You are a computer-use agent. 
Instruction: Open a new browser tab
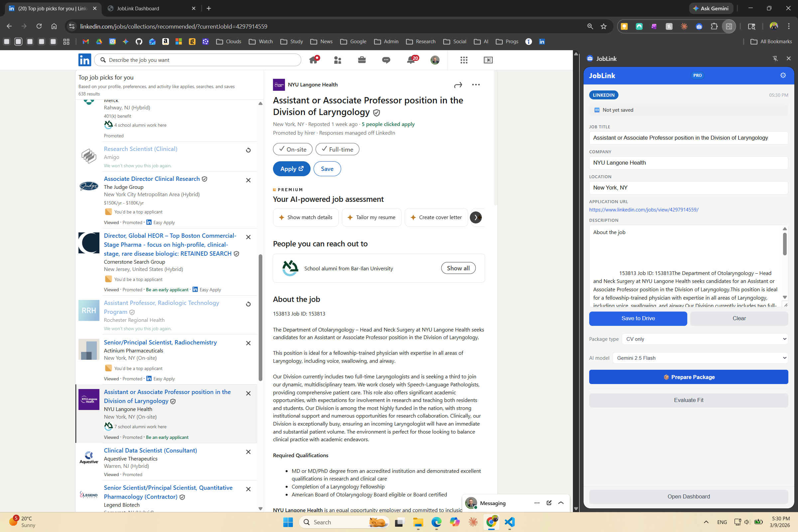coord(209,9)
